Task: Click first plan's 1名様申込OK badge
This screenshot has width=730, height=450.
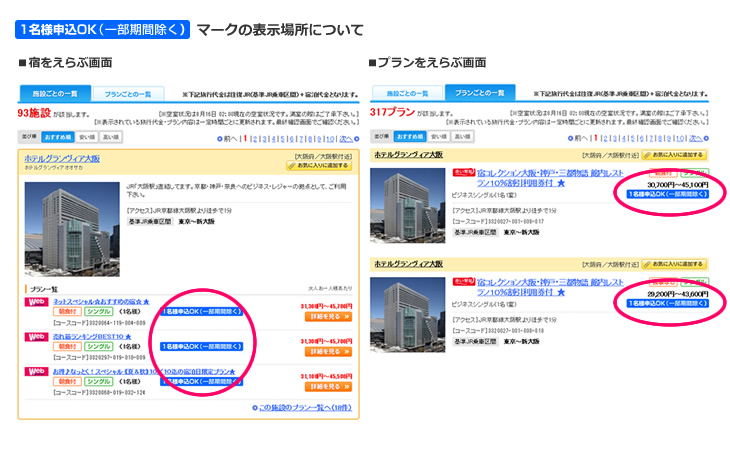Action: click(x=201, y=311)
